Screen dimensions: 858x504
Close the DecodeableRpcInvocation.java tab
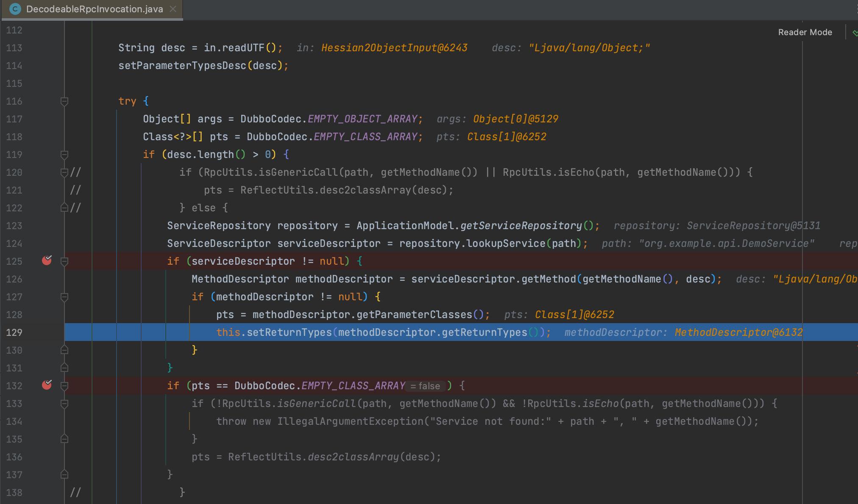(x=173, y=9)
